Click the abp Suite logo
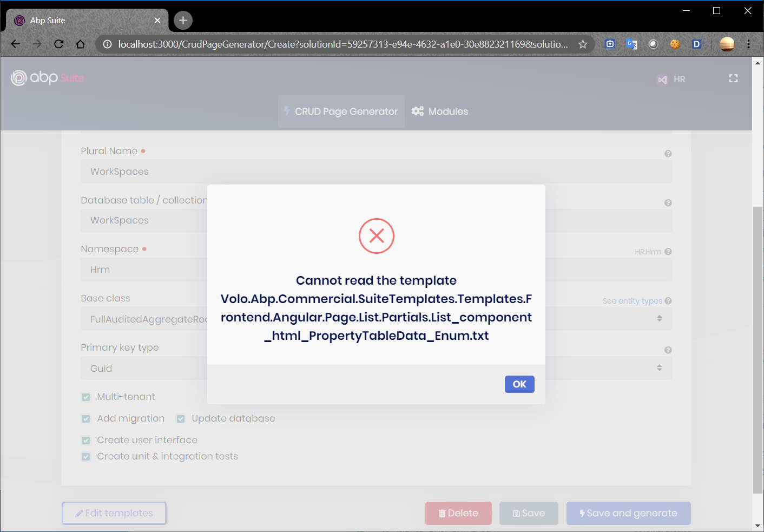This screenshot has height=532, width=764. [48, 78]
